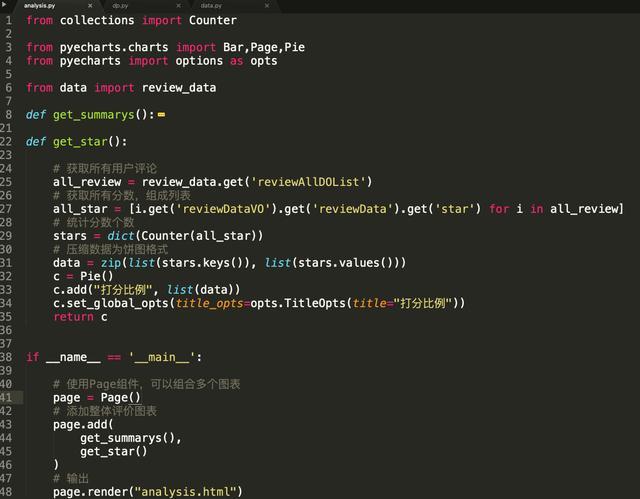Click the comment on line 24
This screenshot has width=640, height=499.
click(105, 168)
